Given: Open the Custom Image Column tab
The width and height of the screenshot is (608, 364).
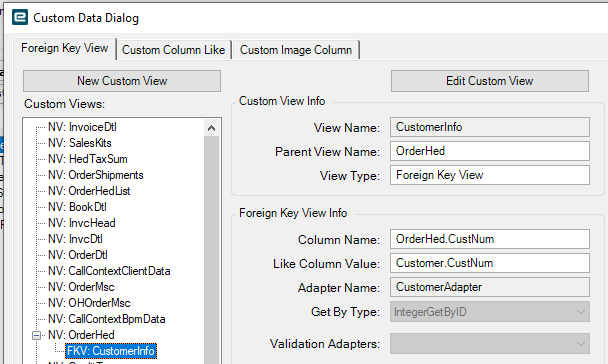Looking at the screenshot, I should click(x=296, y=50).
